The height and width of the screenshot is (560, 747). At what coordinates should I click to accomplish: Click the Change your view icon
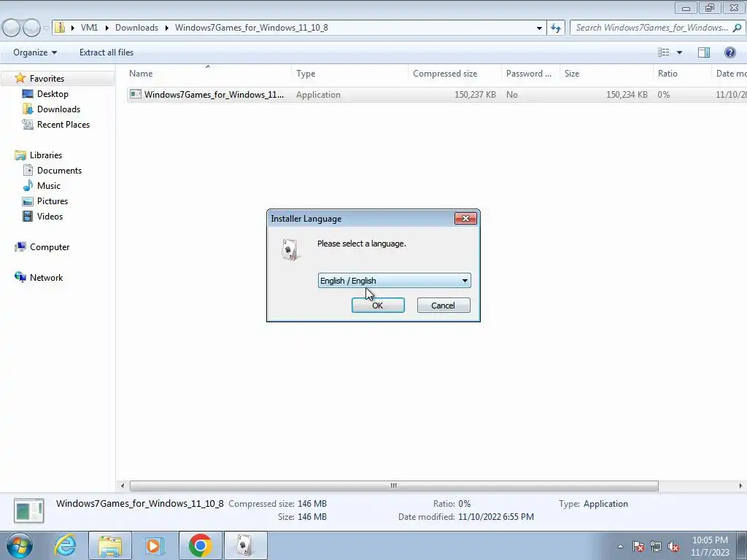[x=663, y=52]
